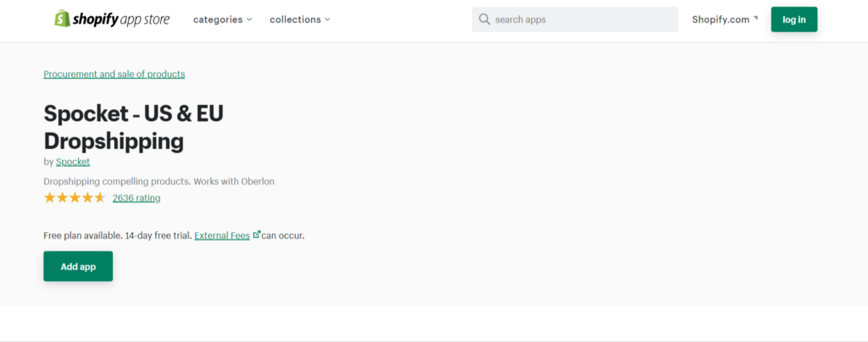Focus the search apps input field
The height and width of the screenshot is (342, 868).
point(583,19)
